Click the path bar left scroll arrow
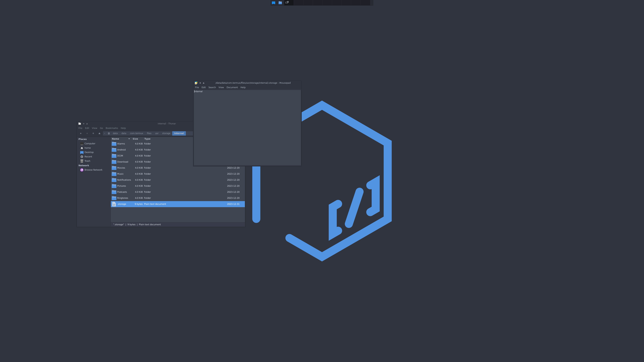Image resolution: width=644 pixels, height=362 pixels. [x=104, y=133]
